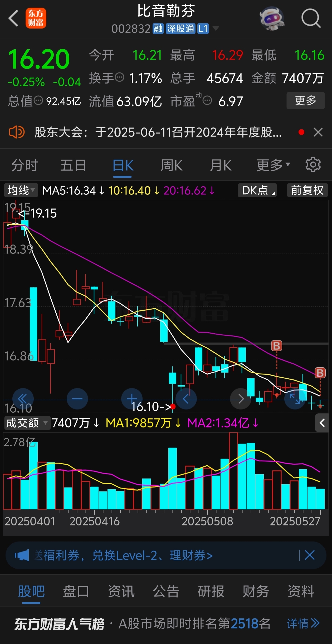Open 详情 popularity ranking details
Viewport: 332px width, 644px height.
click(303, 624)
